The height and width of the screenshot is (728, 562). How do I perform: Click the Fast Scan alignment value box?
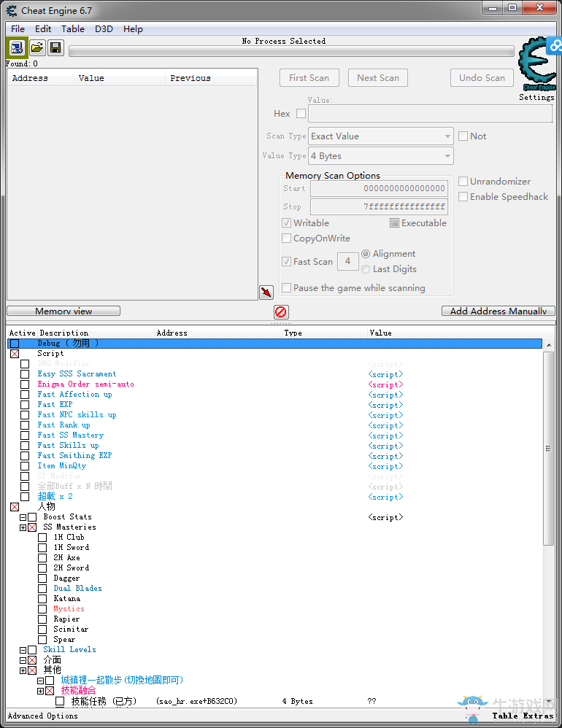click(x=348, y=261)
